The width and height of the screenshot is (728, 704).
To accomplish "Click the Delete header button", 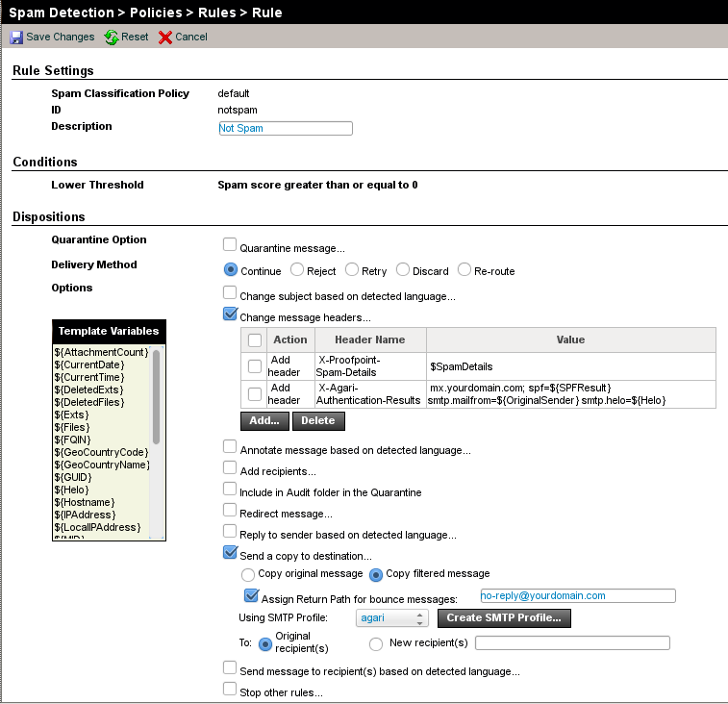I will 318,420.
